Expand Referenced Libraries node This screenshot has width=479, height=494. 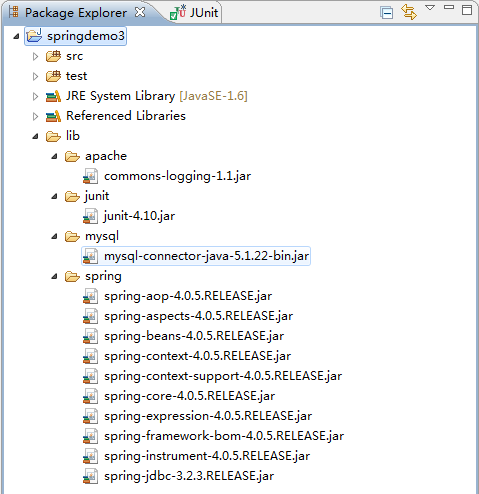[35, 116]
